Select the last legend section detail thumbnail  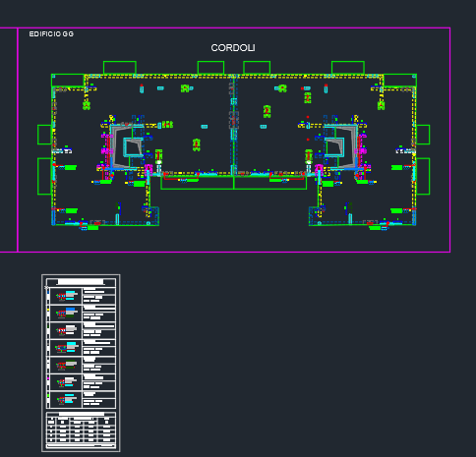pos(67,399)
